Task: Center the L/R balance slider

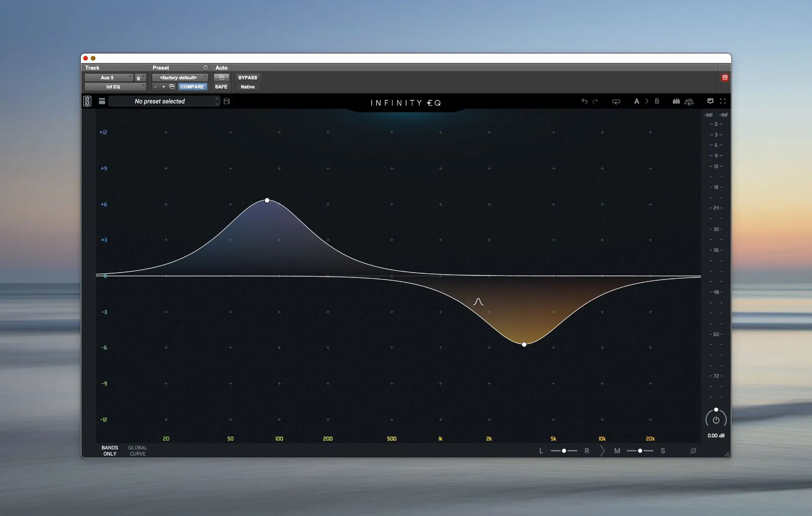Action: click(x=564, y=451)
